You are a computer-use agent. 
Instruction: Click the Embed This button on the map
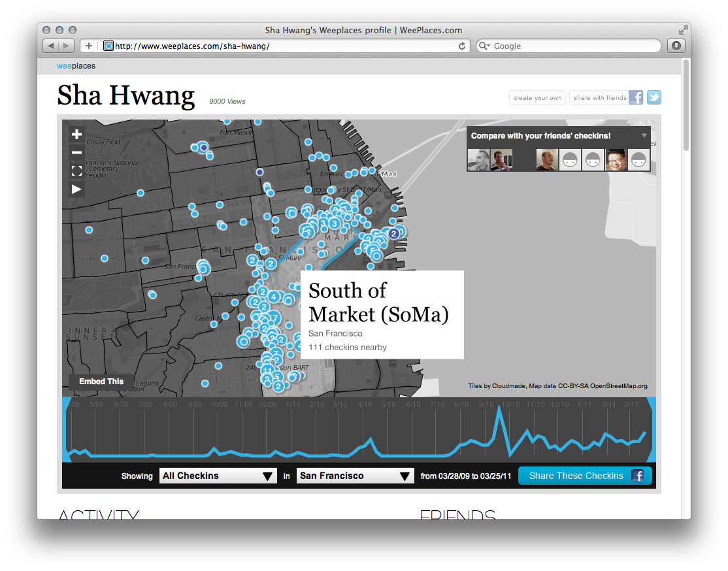[101, 382]
